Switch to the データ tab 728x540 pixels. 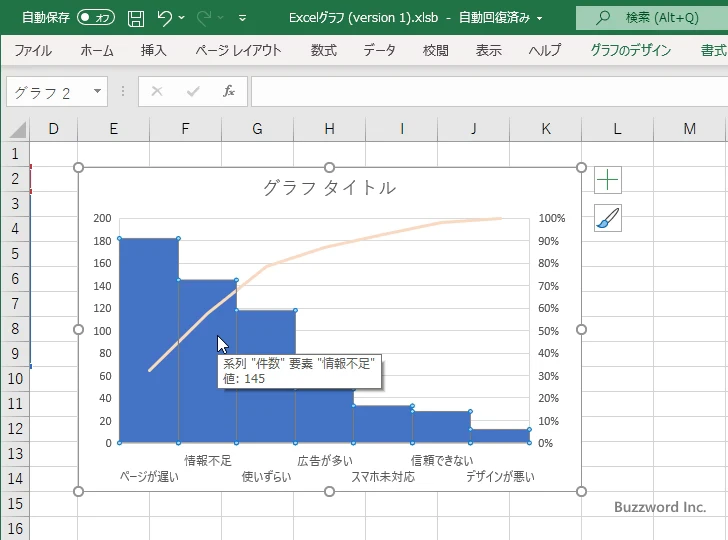click(x=379, y=50)
